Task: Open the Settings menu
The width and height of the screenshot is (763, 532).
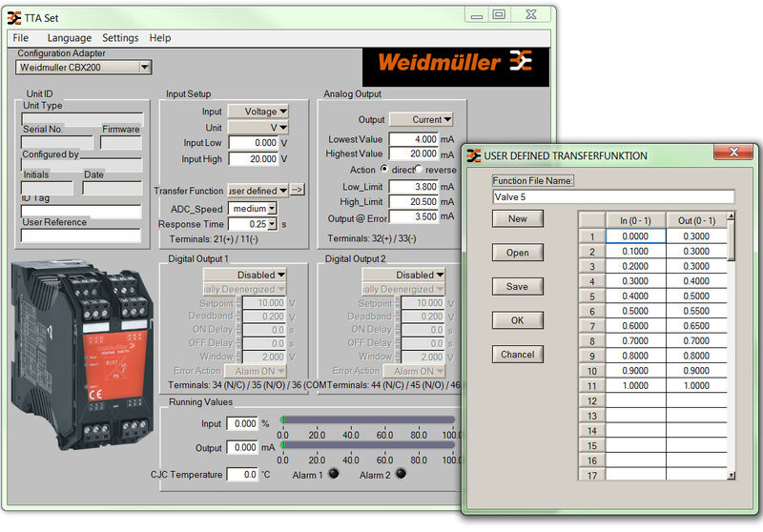Action: (120, 38)
